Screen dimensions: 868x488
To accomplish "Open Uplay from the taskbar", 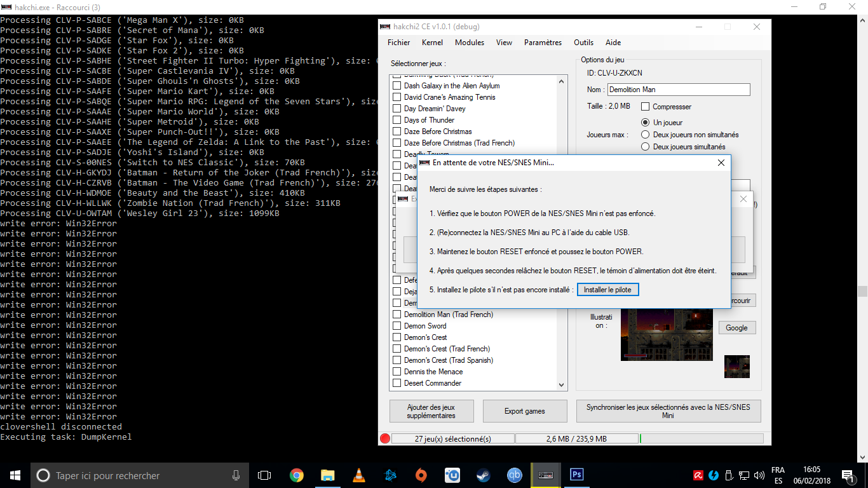I will point(452,475).
